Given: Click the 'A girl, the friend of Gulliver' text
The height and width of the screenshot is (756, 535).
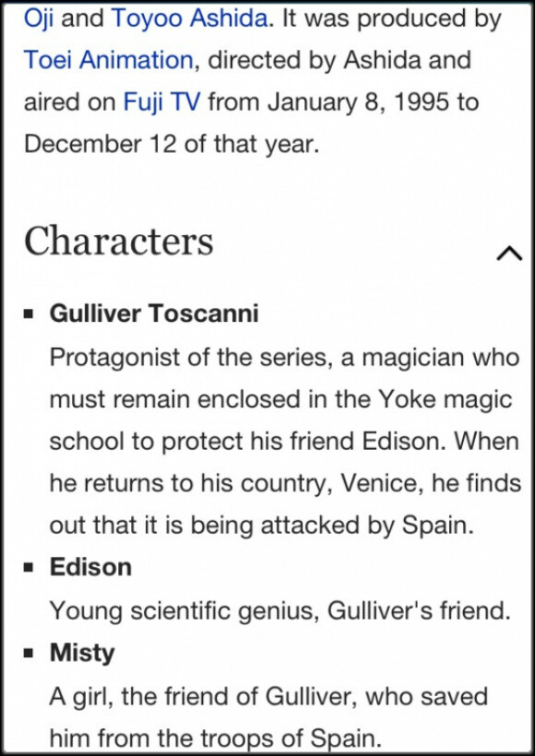Looking at the screenshot, I should pyautogui.click(x=203, y=697).
